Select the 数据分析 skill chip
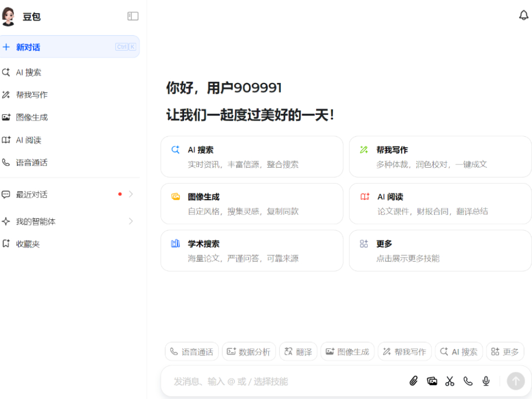The width and height of the screenshot is (532, 399). [x=248, y=352]
